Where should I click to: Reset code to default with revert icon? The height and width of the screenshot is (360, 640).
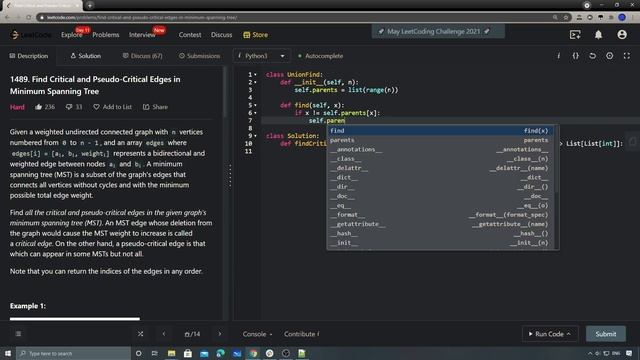coord(593,56)
